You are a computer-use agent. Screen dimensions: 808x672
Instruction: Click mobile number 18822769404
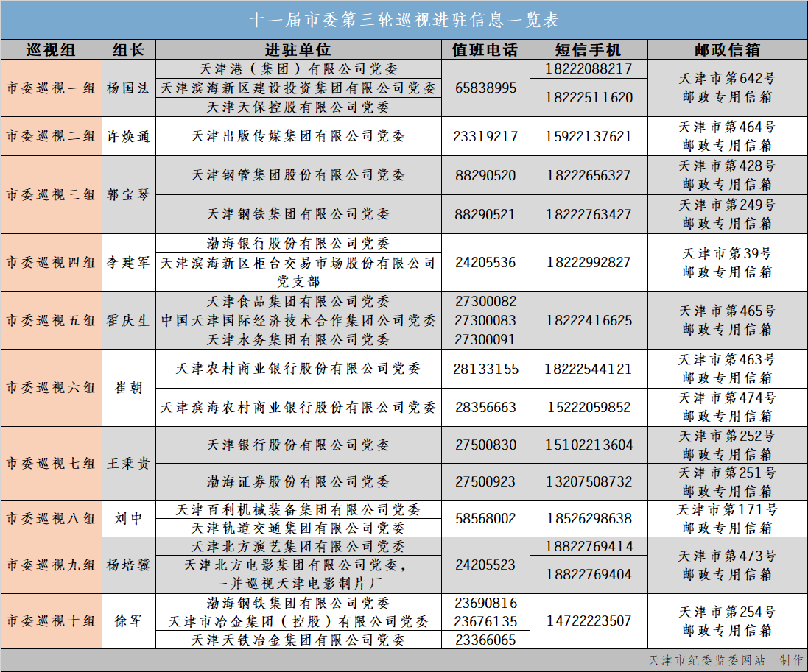(589, 574)
